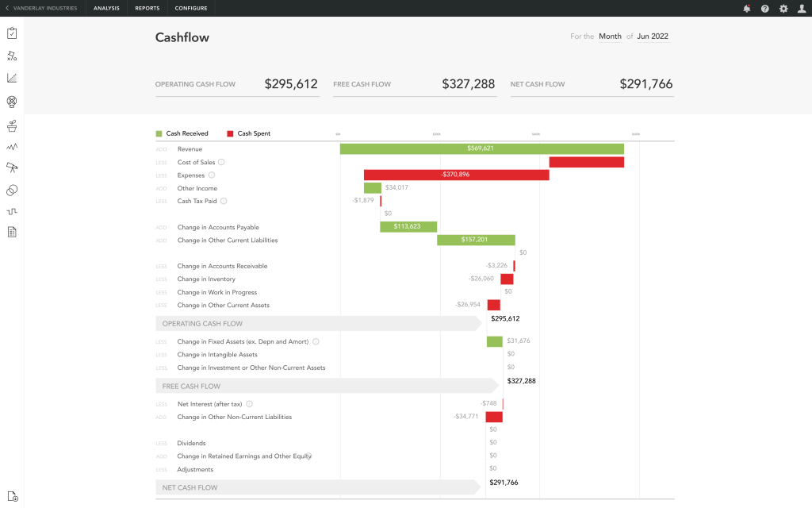Open the help question mark icon
The width and height of the screenshot is (812, 508).
click(765, 8)
